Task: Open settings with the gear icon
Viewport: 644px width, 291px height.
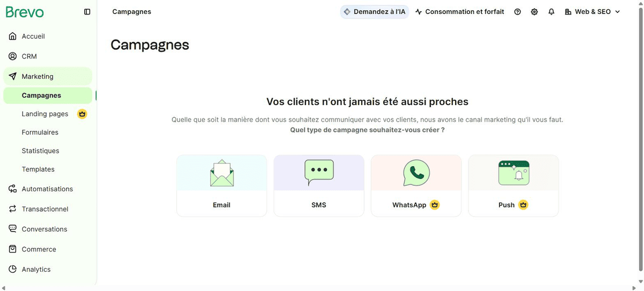Action: (535, 12)
